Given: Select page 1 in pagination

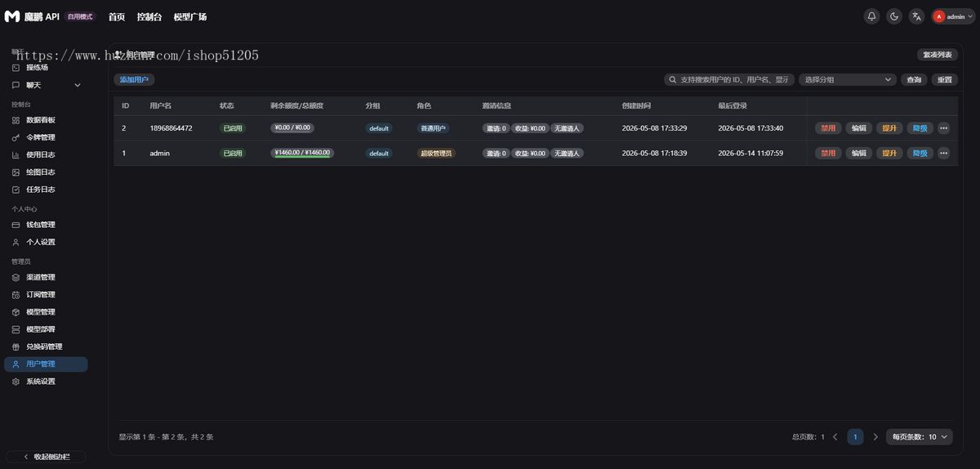Looking at the screenshot, I should tap(855, 437).
